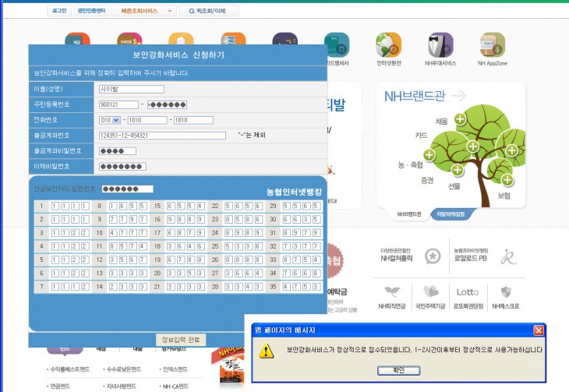The height and width of the screenshot is (392, 569).
Task: Click the plus icon next to 농·축협
Action: [429, 155]
